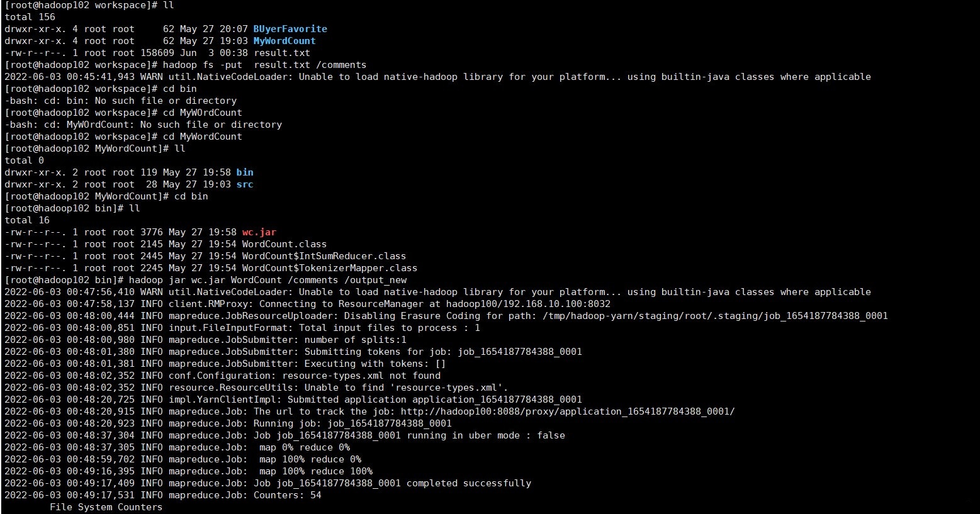Screen dimensions: 980x514
Task: Click the 'map 100% reduce 100%' progress line
Action: point(316,471)
